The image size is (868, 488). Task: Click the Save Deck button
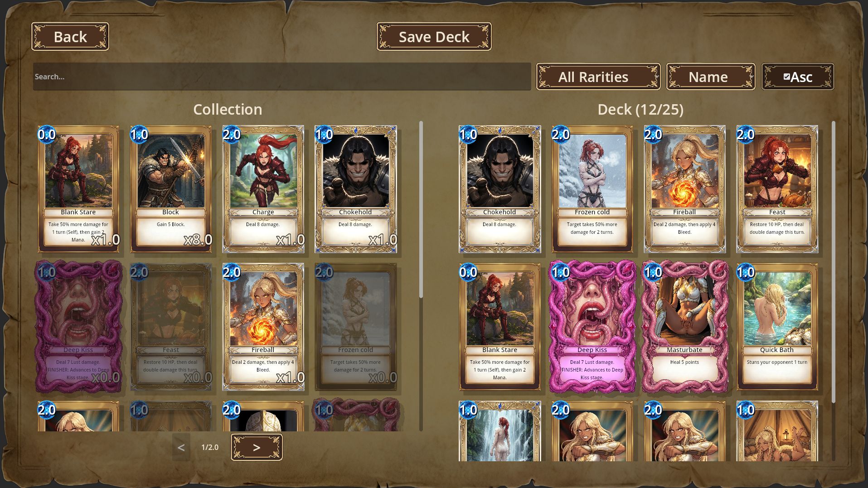[434, 37]
